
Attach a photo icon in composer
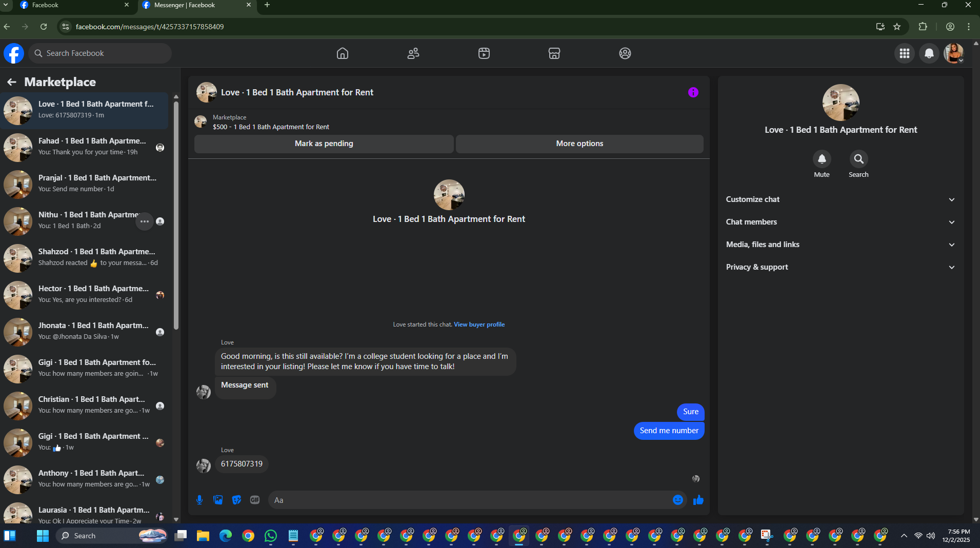pyautogui.click(x=218, y=500)
